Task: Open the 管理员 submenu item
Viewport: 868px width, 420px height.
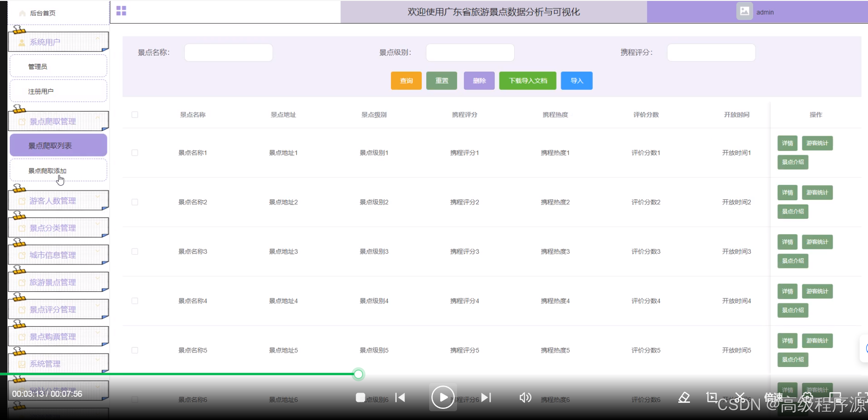Action: click(59, 66)
